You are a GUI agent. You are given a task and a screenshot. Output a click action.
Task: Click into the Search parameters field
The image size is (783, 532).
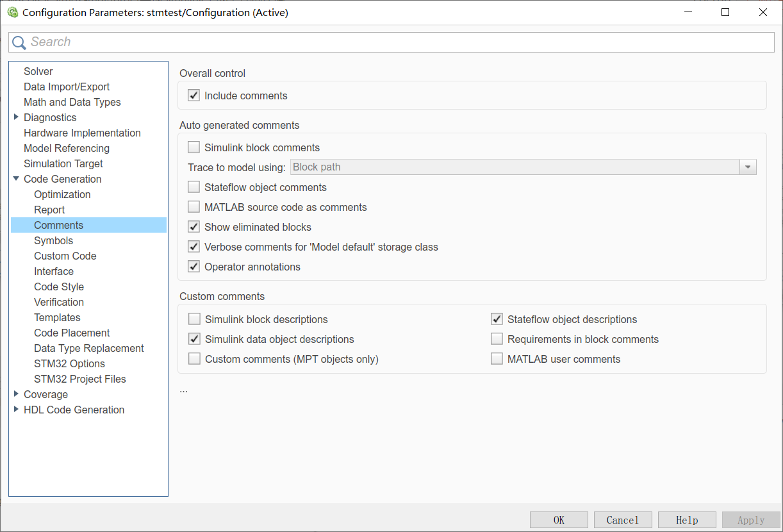pos(397,42)
